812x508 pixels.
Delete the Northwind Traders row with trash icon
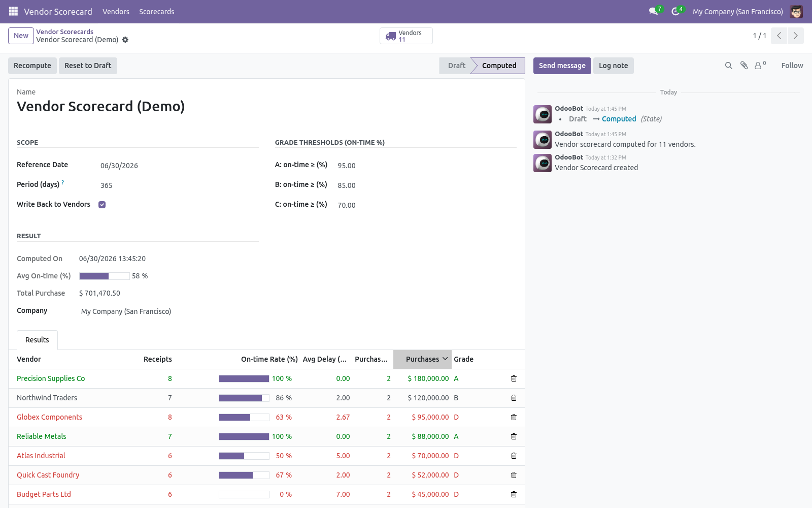514,398
